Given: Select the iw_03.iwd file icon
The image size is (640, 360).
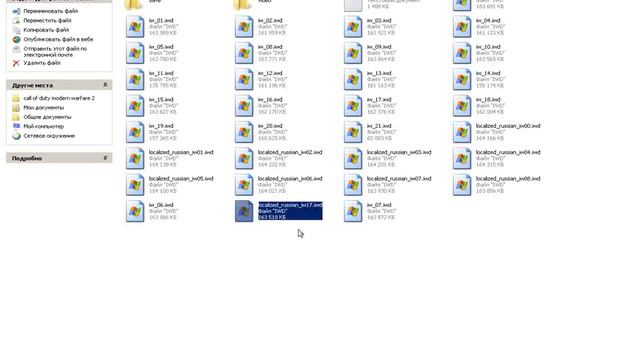Looking at the screenshot, I should point(353,27).
